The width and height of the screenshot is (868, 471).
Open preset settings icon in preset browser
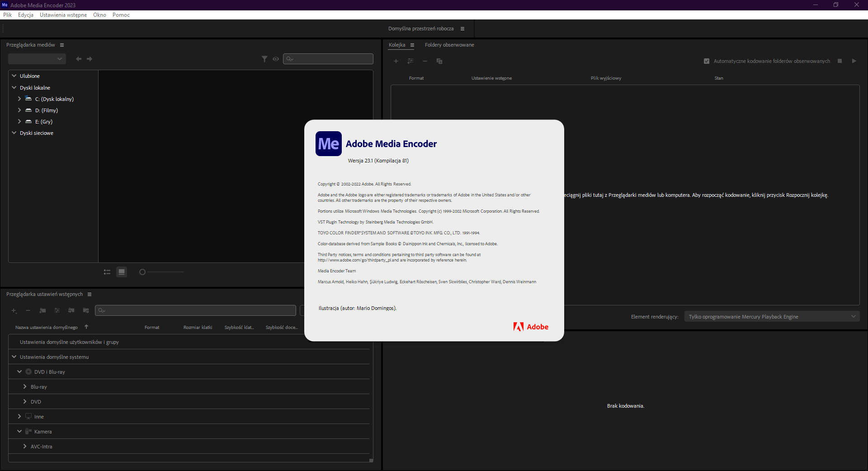click(x=57, y=310)
